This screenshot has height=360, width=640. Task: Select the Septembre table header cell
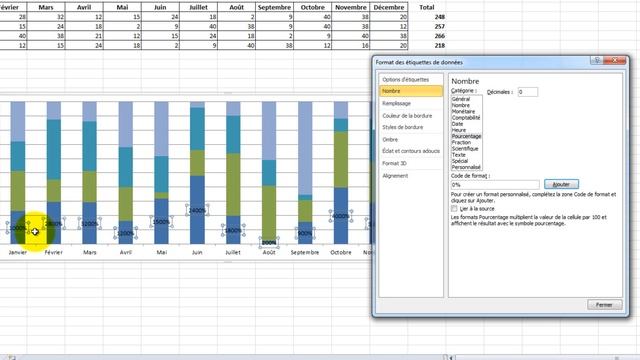tap(275, 7)
